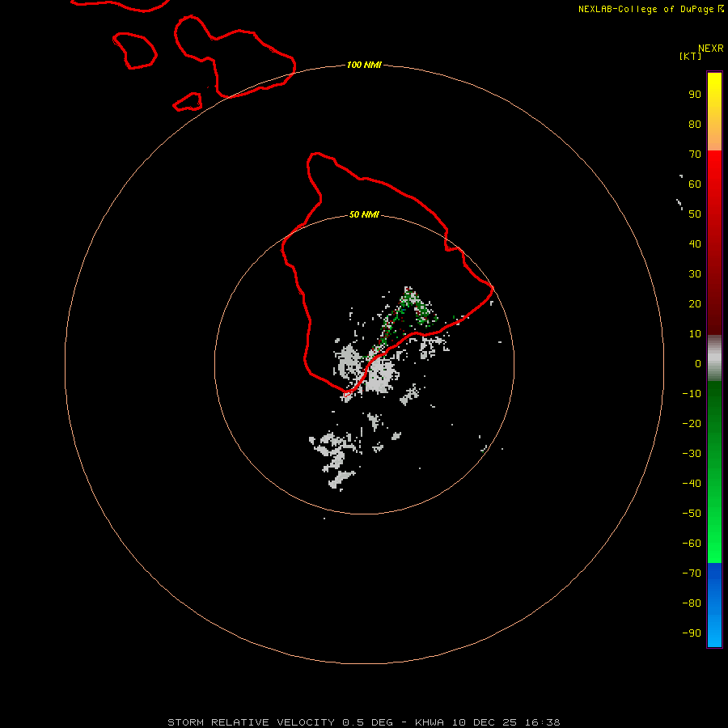The image size is (728, 728).
Task: Click the -50 value on the scale
Action: (692, 513)
